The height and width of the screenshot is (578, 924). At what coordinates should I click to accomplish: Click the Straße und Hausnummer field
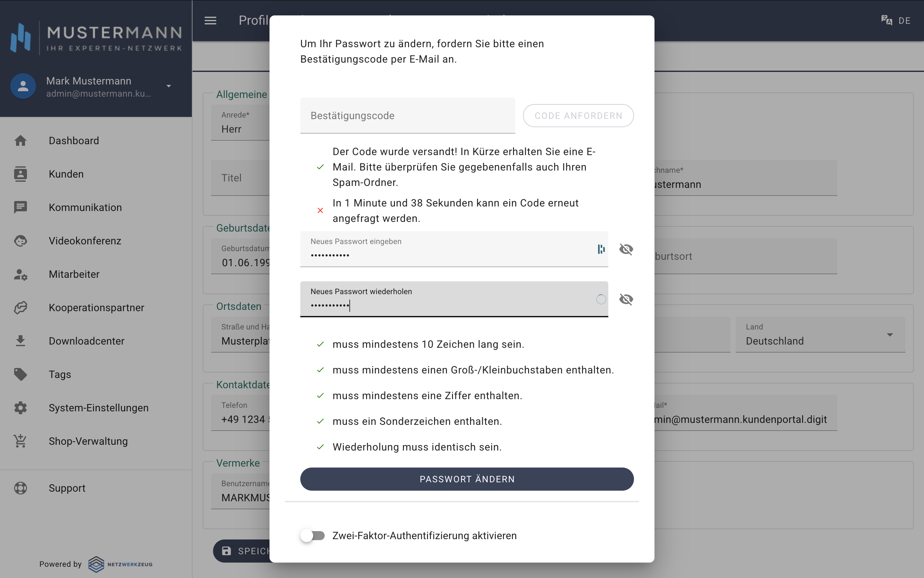tap(241, 335)
